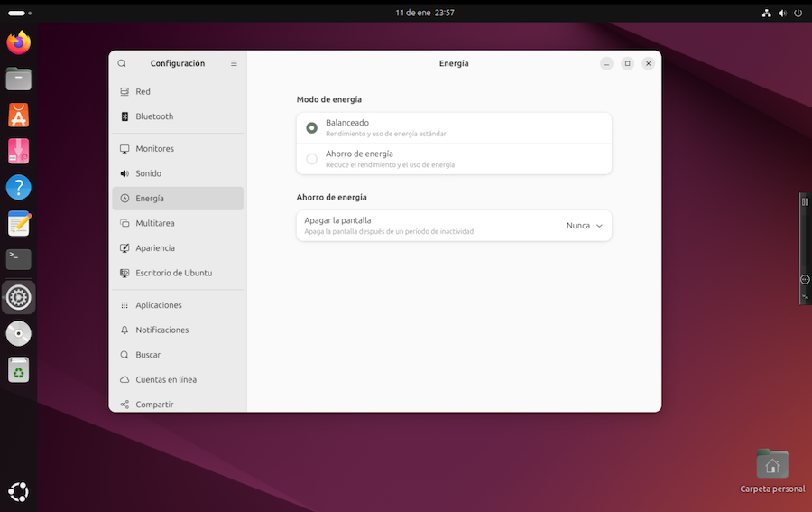Click the search icon in Configuración
Screen dimensions: 812x512
(122, 63)
